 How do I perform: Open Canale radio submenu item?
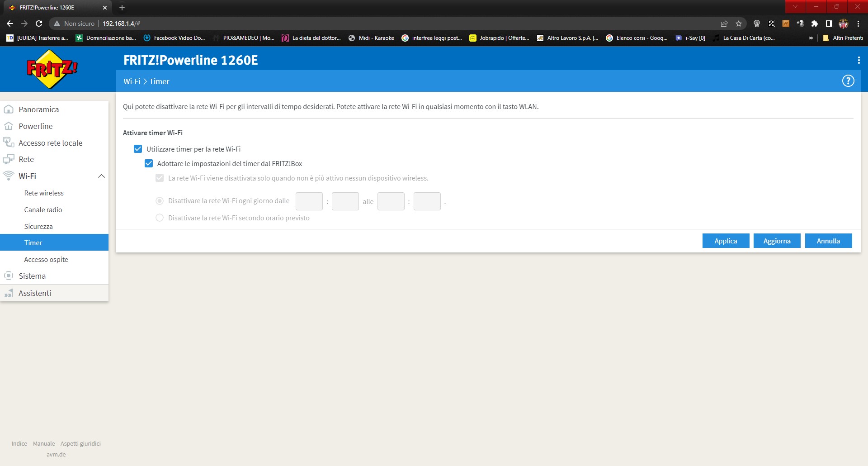[x=54, y=210]
